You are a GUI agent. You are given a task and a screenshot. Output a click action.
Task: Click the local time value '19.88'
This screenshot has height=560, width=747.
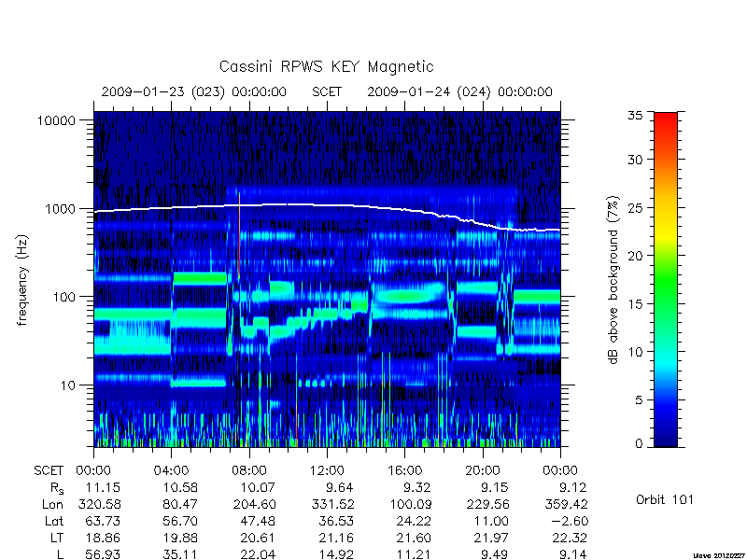click(x=180, y=539)
